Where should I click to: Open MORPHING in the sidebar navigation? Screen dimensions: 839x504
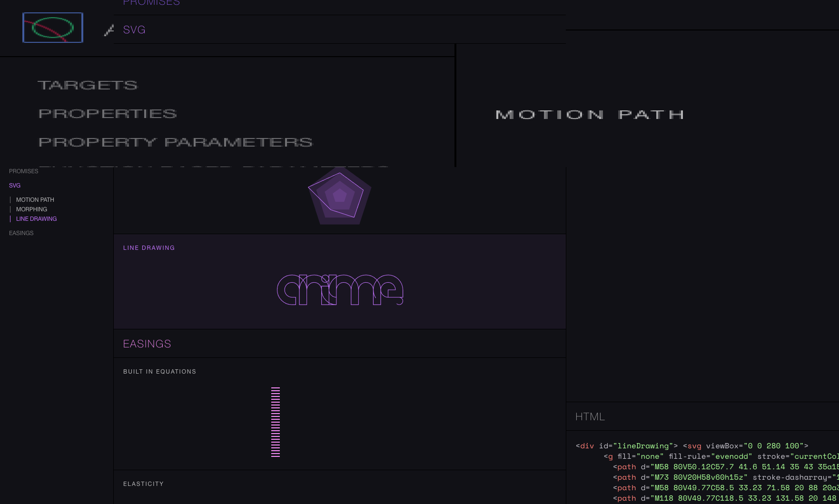pyautogui.click(x=31, y=209)
